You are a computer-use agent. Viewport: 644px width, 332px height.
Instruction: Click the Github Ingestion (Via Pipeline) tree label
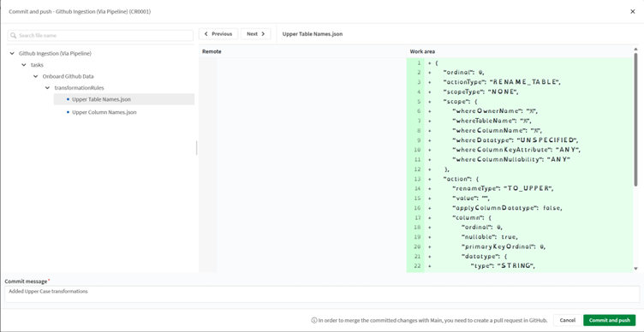point(55,53)
